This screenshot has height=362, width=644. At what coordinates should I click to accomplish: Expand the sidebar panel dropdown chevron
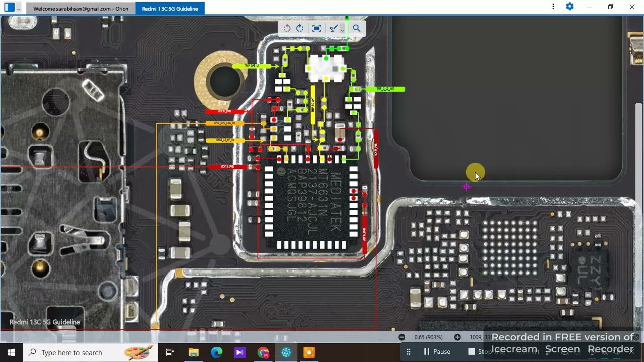coord(19,8)
